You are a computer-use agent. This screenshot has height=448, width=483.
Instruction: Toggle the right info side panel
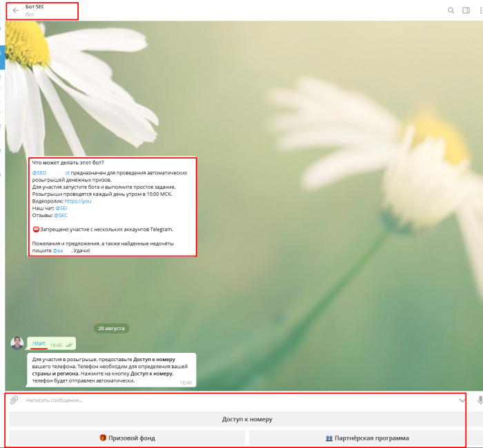tap(466, 10)
